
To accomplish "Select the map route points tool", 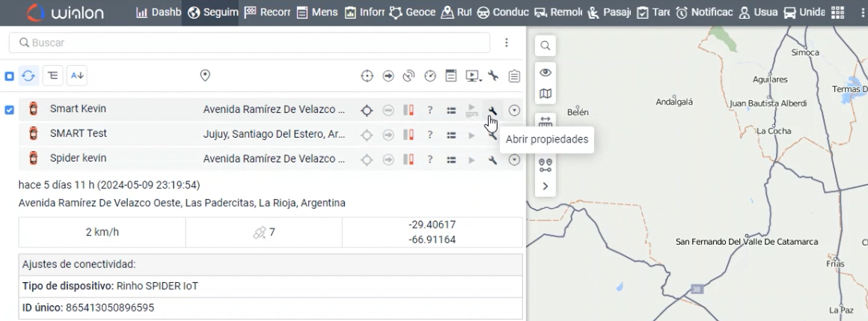I will tap(545, 165).
